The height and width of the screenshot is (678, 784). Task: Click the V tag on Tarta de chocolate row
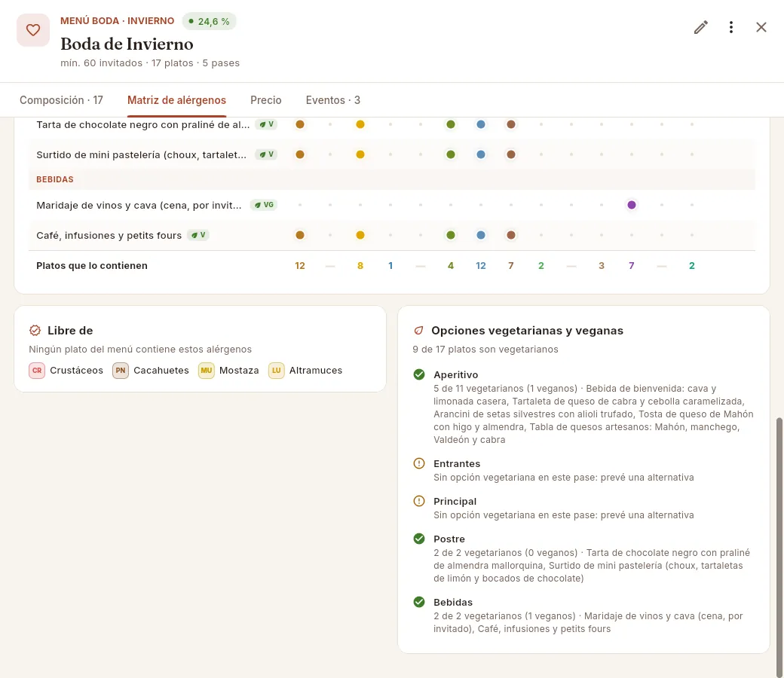pos(266,124)
